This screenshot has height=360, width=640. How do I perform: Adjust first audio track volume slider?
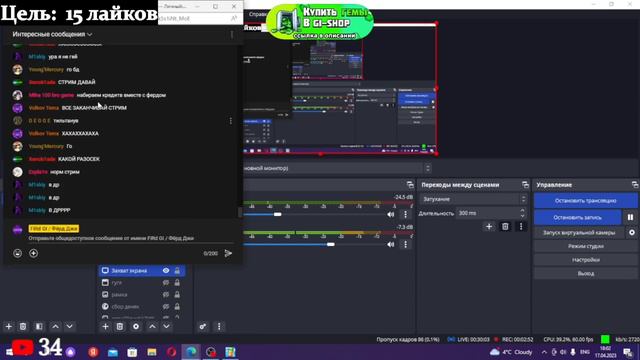click(x=278, y=214)
